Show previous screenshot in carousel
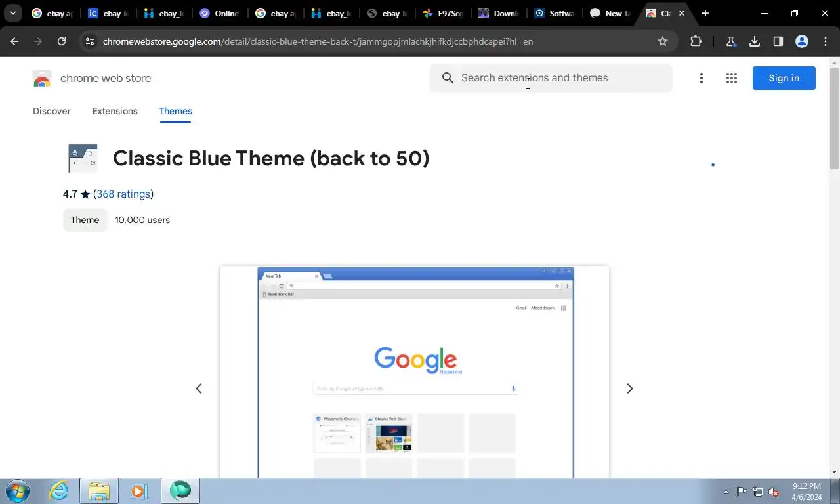 (199, 388)
